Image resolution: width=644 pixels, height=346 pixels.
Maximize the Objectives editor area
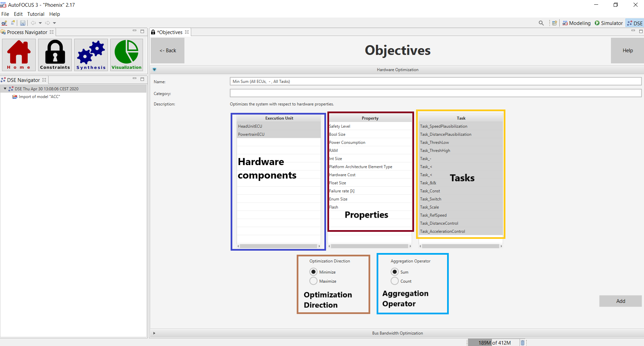point(641,31)
